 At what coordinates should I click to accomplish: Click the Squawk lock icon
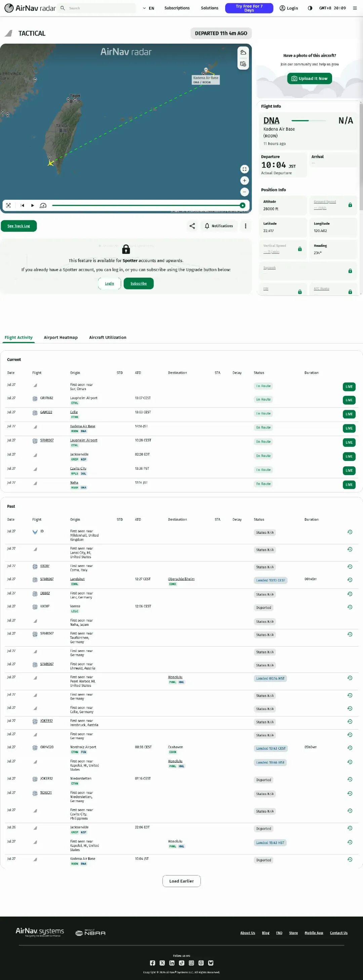[x=350, y=271]
